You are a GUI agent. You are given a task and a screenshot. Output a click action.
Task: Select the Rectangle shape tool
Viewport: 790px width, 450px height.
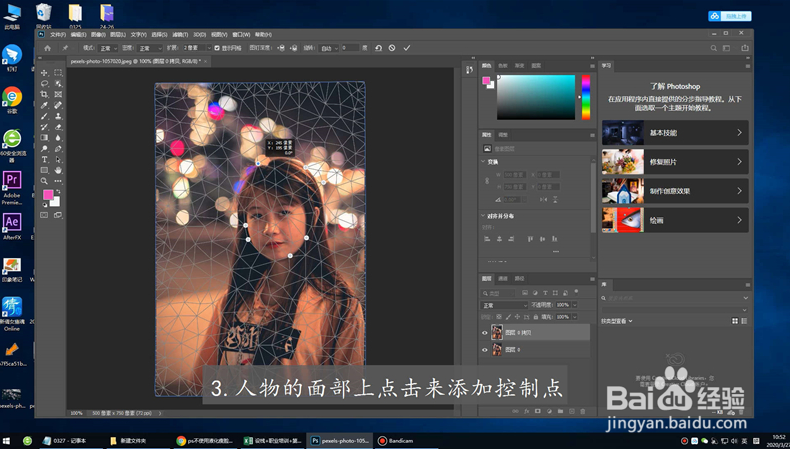click(x=44, y=170)
